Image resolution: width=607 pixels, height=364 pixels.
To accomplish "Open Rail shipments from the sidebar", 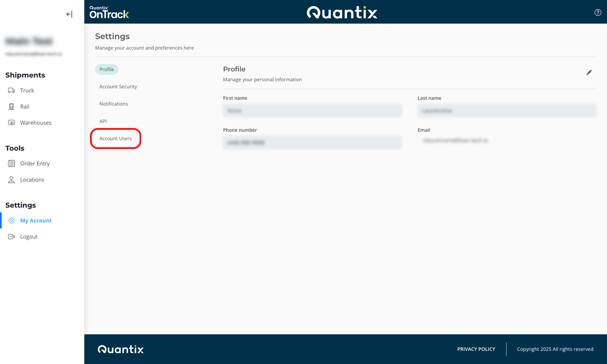I will coord(11,106).
